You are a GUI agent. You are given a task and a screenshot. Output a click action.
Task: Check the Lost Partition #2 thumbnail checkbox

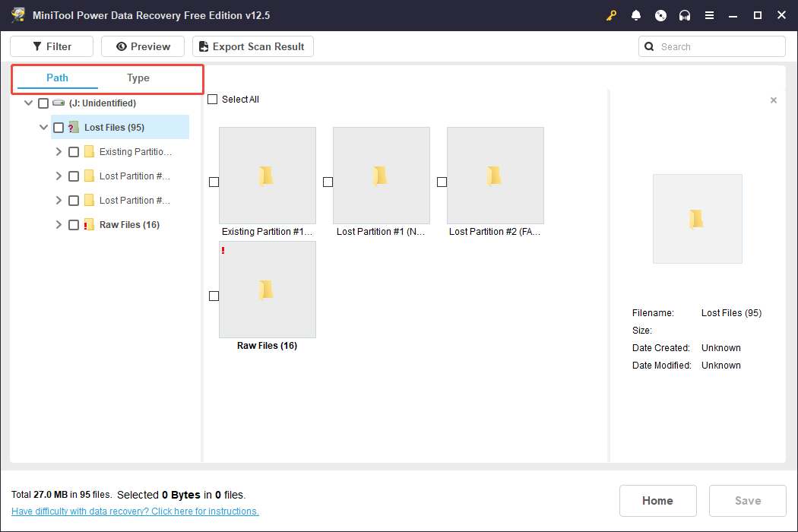click(442, 182)
